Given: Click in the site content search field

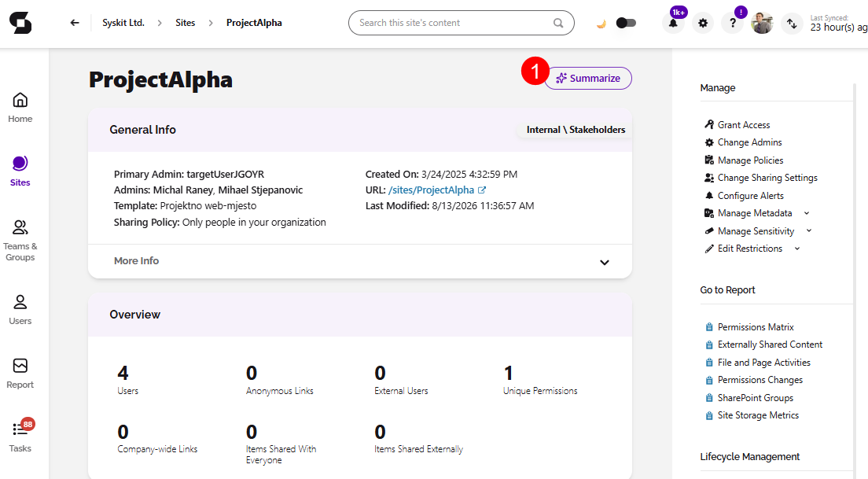Looking at the screenshot, I should (461, 23).
